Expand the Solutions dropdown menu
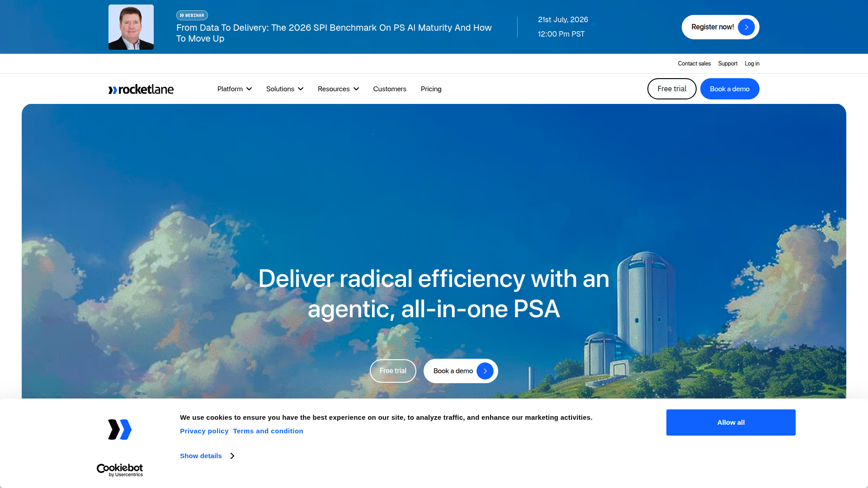This screenshot has height=488, width=868. point(284,89)
